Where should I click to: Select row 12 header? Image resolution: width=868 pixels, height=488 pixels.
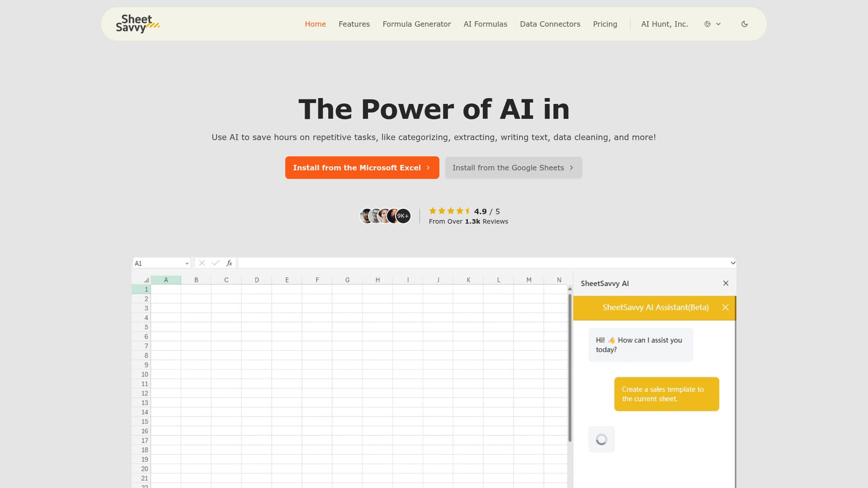[x=141, y=393]
